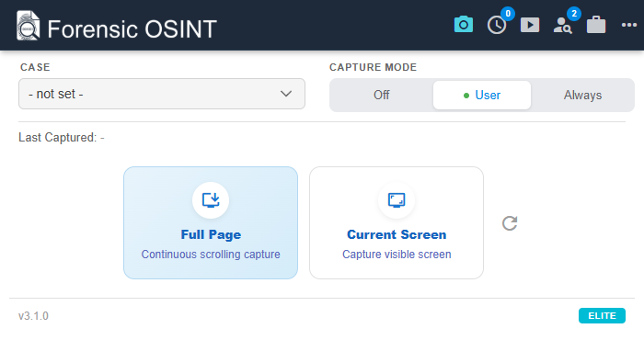This screenshot has width=644, height=340.
Task: Open the briefcase cases icon
Action: [x=596, y=25]
